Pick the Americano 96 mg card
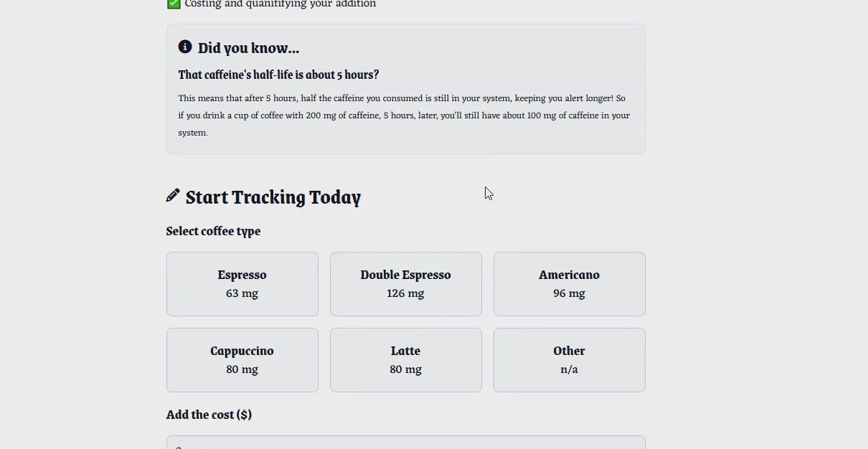This screenshot has width=868, height=449. [569, 283]
